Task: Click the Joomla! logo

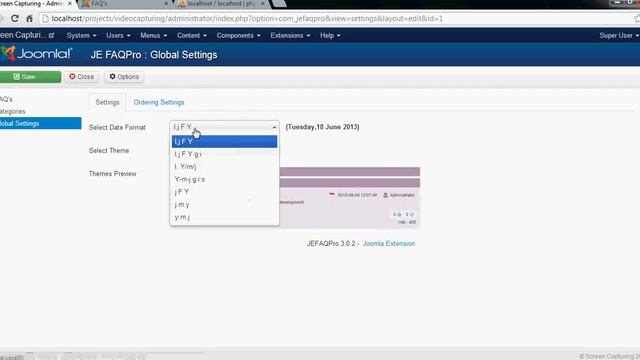Action: [36, 54]
